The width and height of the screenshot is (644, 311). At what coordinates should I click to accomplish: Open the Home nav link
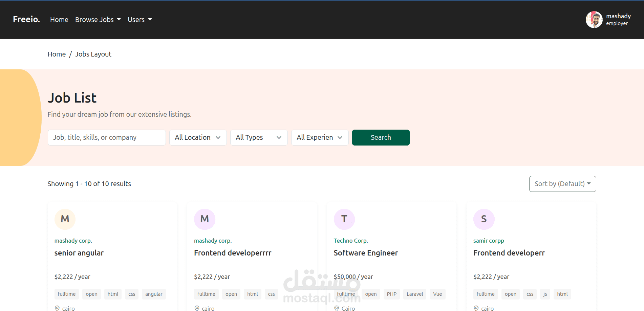pyautogui.click(x=59, y=20)
